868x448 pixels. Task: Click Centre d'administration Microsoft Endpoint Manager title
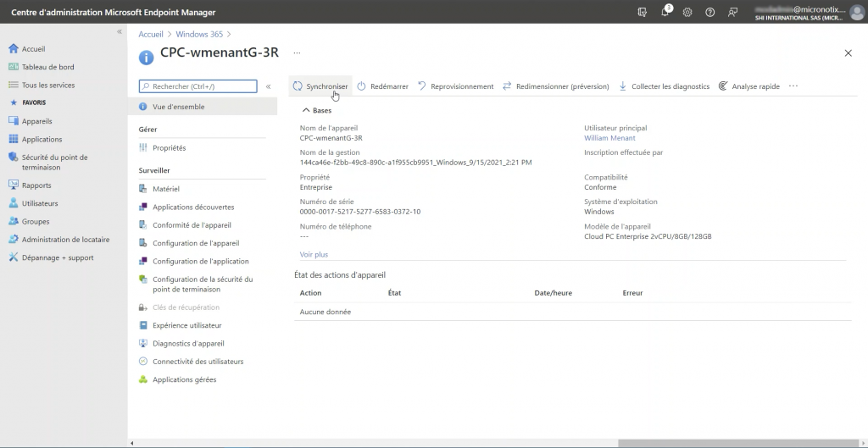[114, 12]
